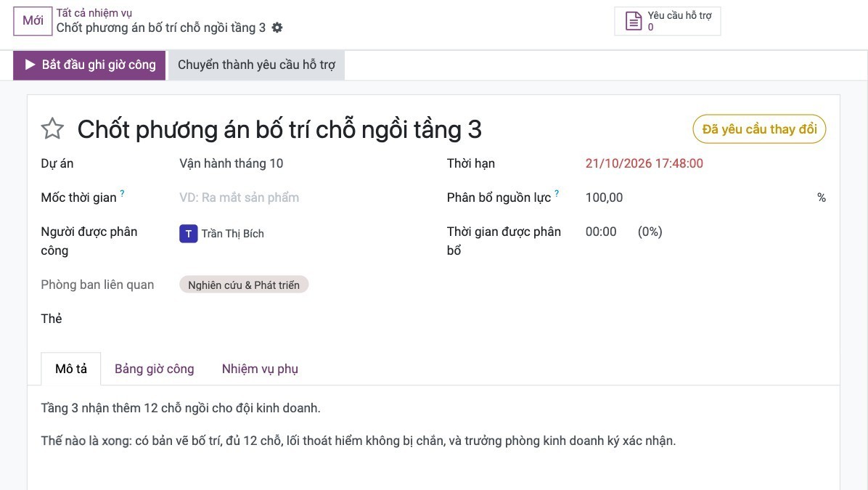Click the Thời hạn label

(471, 163)
